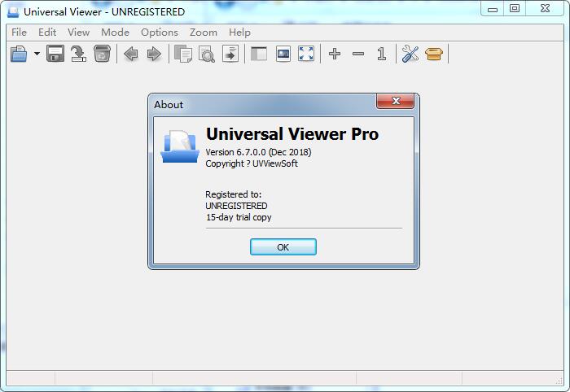This screenshot has height=392, width=570.
Task: Click OK in the About dialog
Action: coord(283,246)
